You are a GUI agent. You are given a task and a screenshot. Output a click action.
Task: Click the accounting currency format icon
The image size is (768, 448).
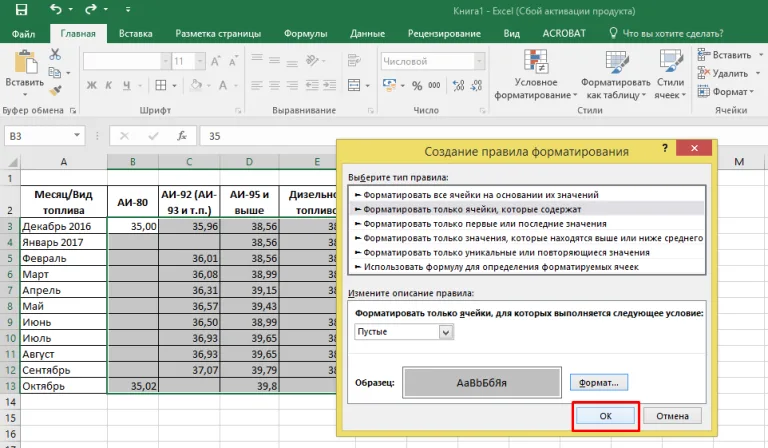[390, 85]
